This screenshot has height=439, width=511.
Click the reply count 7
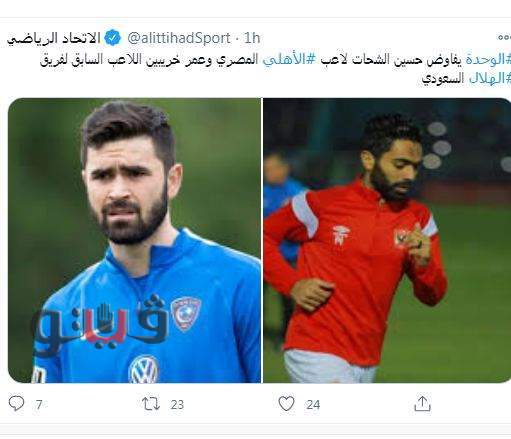click(39, 405)
